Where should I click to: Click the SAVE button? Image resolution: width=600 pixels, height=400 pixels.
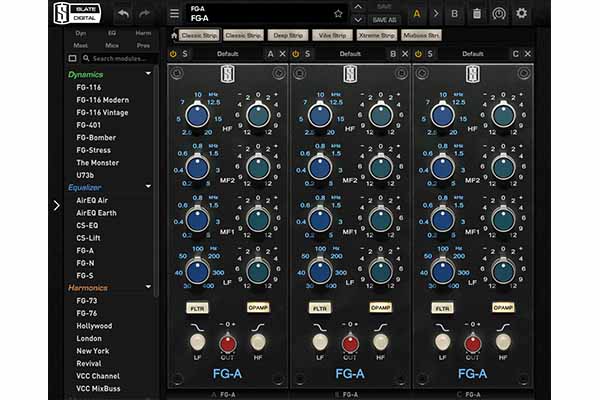click(x=384, y=7)
